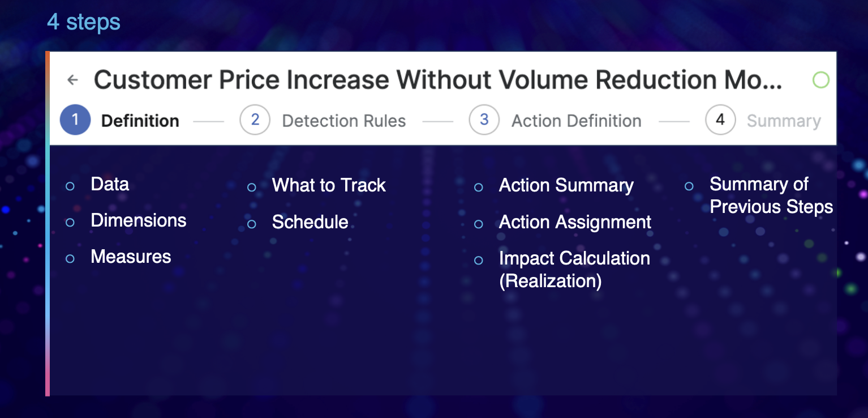Switch to Action Definition step
Image resolution: width=868 pixels, height=418 pixels.
click(576, 121)
